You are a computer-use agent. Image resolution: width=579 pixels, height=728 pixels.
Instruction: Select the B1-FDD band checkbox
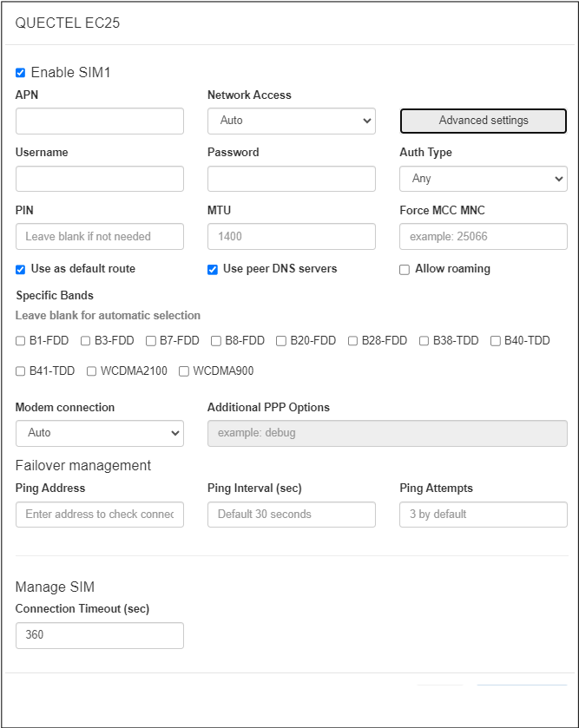click(x=21, y=341)
